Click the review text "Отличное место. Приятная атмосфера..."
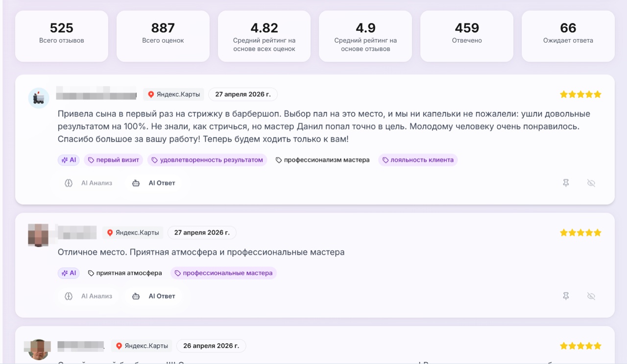Screen dimensions: 627x364 (x=201, y=252)
